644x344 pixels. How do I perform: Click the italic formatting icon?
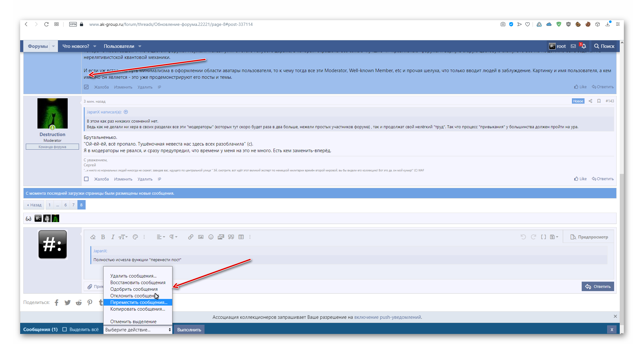pyautogui.click(x=113, y=237)
